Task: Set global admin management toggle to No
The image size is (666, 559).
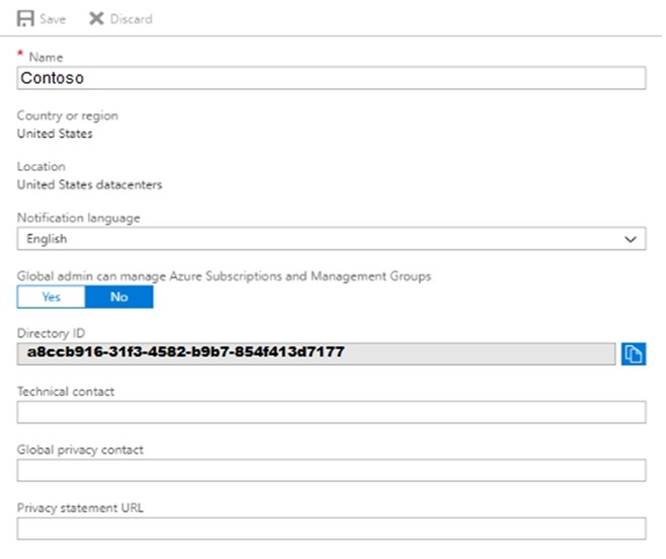Action: (119, 296)
